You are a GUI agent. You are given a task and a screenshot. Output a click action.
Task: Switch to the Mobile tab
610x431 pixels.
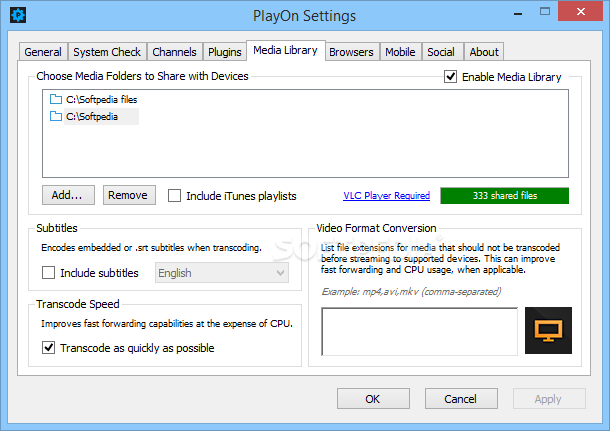click(400, 52)
